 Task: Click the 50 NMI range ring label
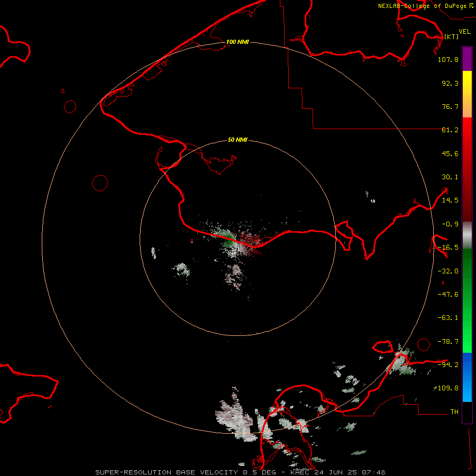[237, 140]
